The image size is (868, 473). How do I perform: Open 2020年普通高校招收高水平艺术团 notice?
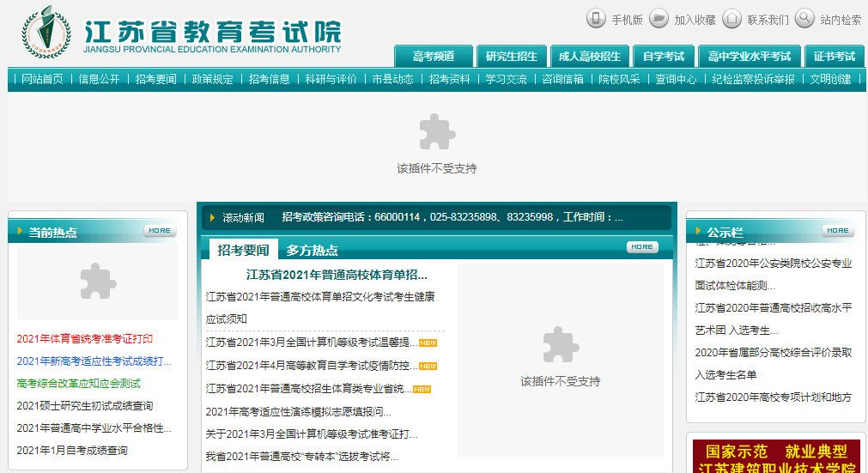[x=774, y=318]
